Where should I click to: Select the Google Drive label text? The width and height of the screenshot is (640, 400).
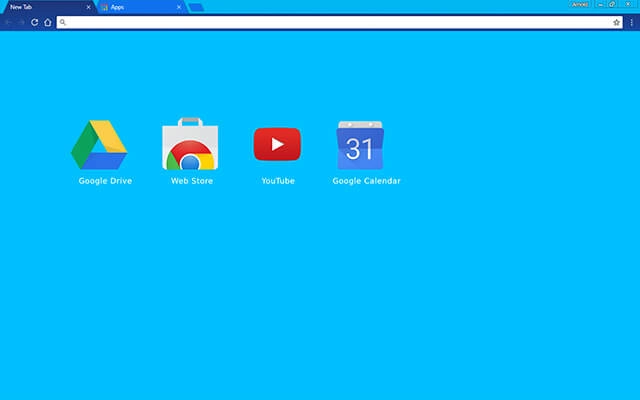pos(105,181)
